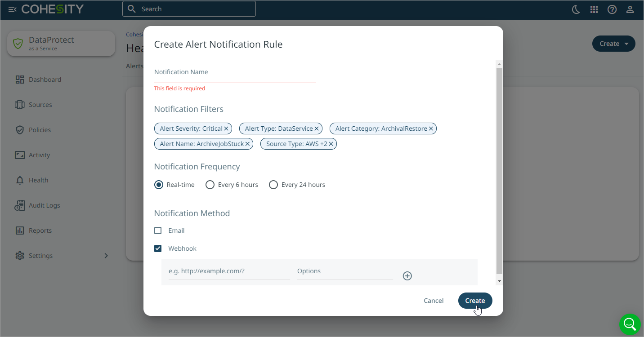
Task: Remove the Source Type: AWS +2 filter
Action: click(331, 144)
